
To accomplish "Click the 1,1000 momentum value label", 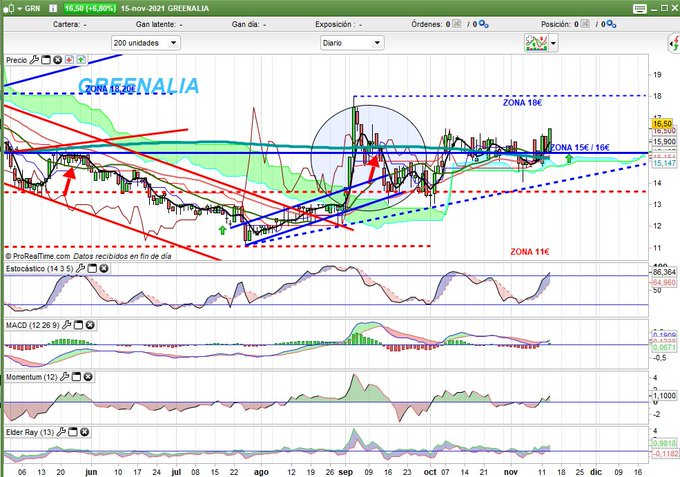I will point(664,396).
